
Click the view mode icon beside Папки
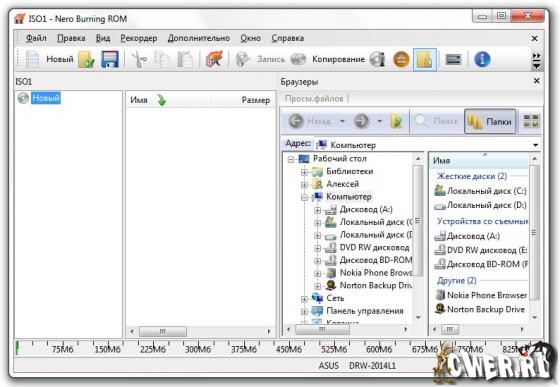tap(531, 121)
